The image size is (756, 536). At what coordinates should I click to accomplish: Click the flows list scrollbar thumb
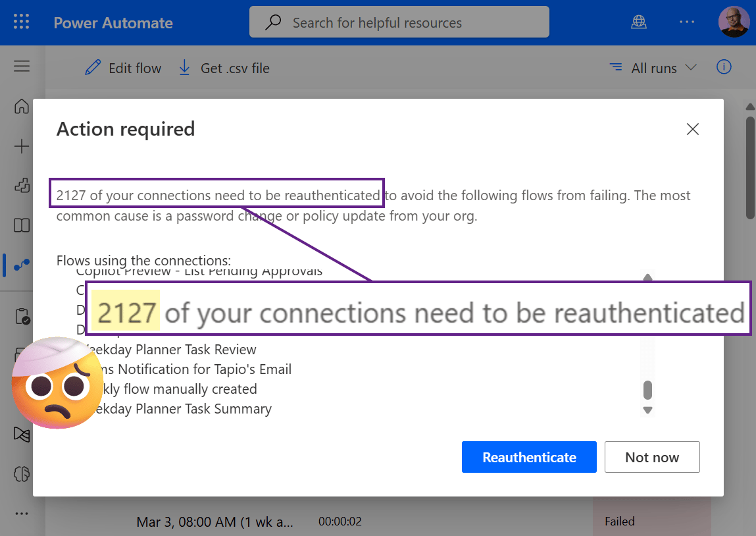click(x=647, y=390)
